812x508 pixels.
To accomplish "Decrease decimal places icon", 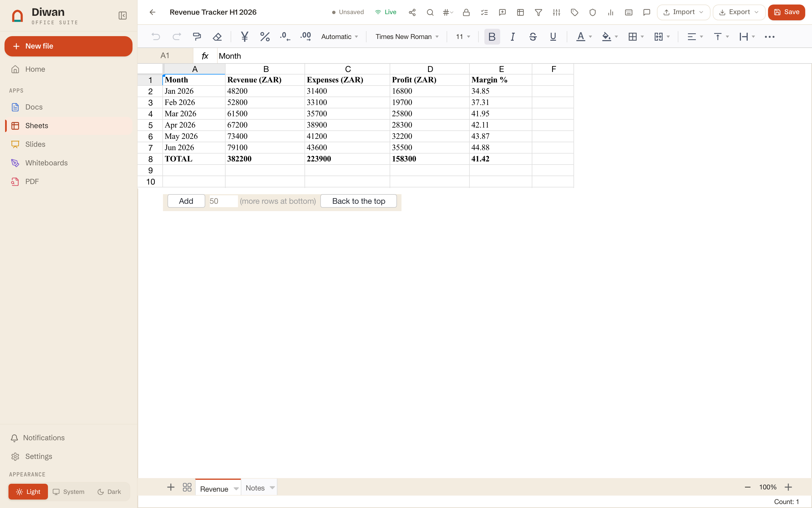I will click(x=285, y=37).
